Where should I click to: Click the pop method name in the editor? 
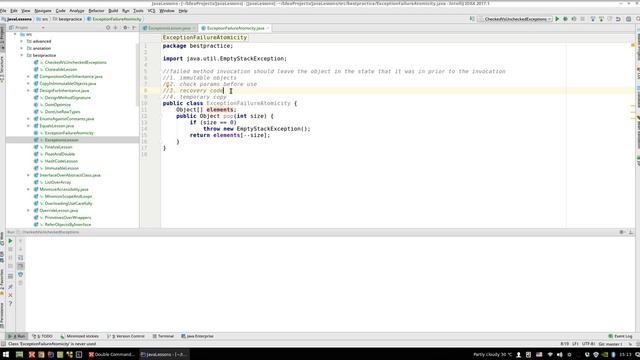tap(228, 116)
